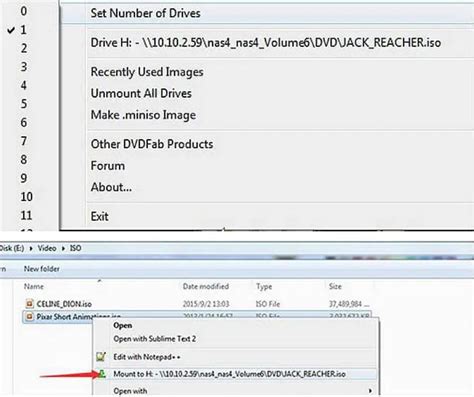The height and width of the screenshot is (397, 474).
Task: Set number of drives to 11
Action: (x=26, y=215)
